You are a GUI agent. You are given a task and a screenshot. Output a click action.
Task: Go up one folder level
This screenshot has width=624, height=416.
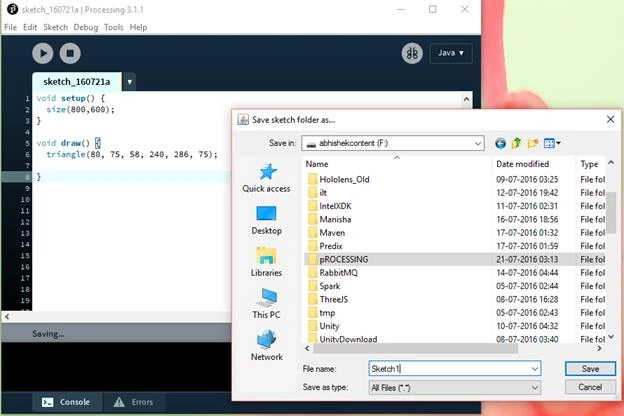[x=517, y=143]
